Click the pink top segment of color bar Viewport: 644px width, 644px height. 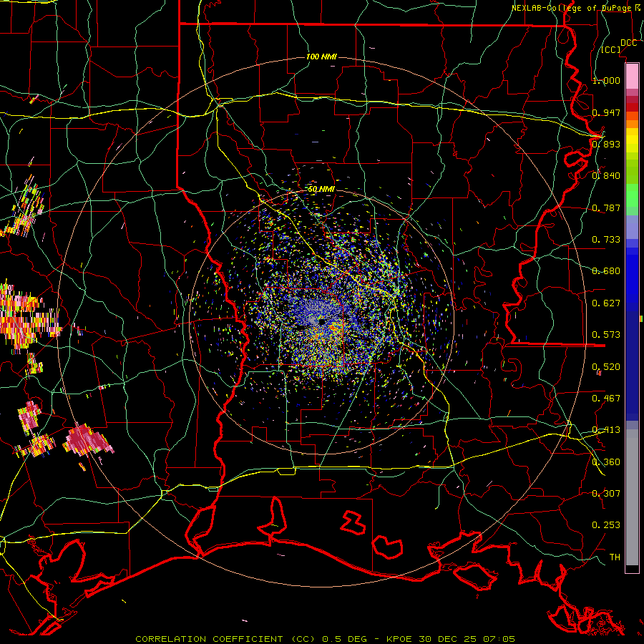click(x=632, y=77)
